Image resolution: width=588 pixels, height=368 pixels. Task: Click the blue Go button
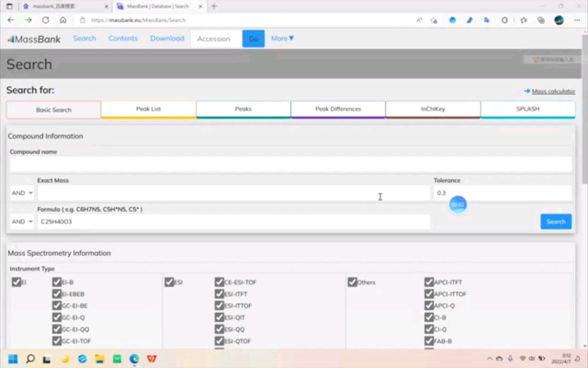[x=253, y=39]
